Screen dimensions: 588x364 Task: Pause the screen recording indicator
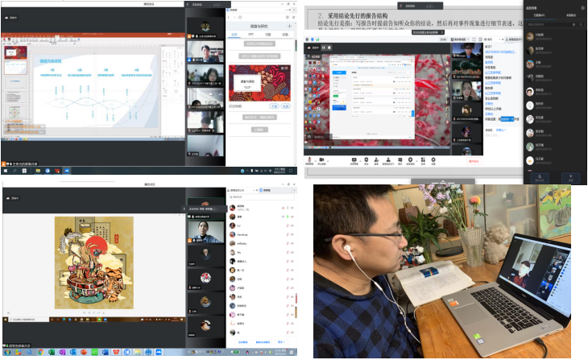[324, 48]
